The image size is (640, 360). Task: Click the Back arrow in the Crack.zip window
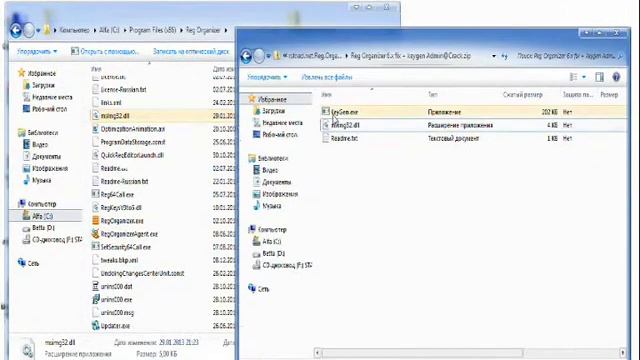click(246, 56)
